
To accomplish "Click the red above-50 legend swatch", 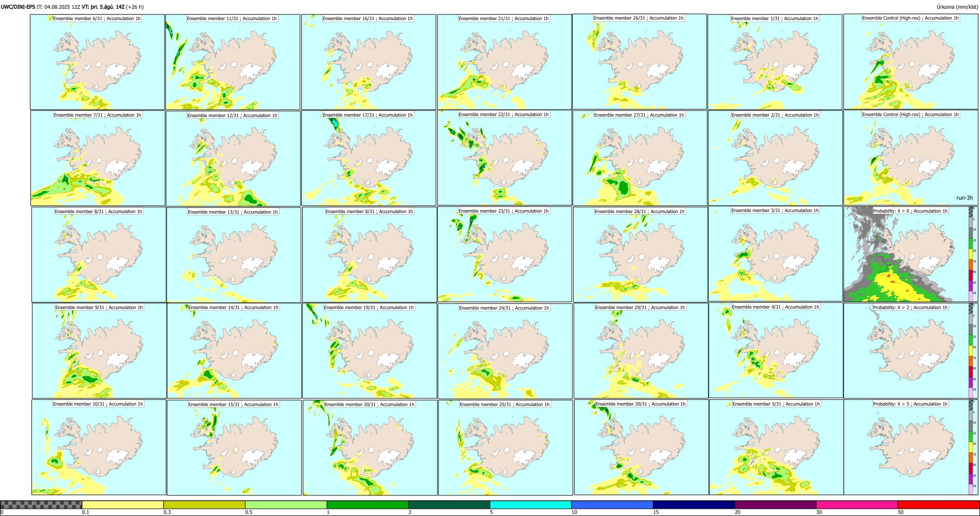I will click(938, 505).
